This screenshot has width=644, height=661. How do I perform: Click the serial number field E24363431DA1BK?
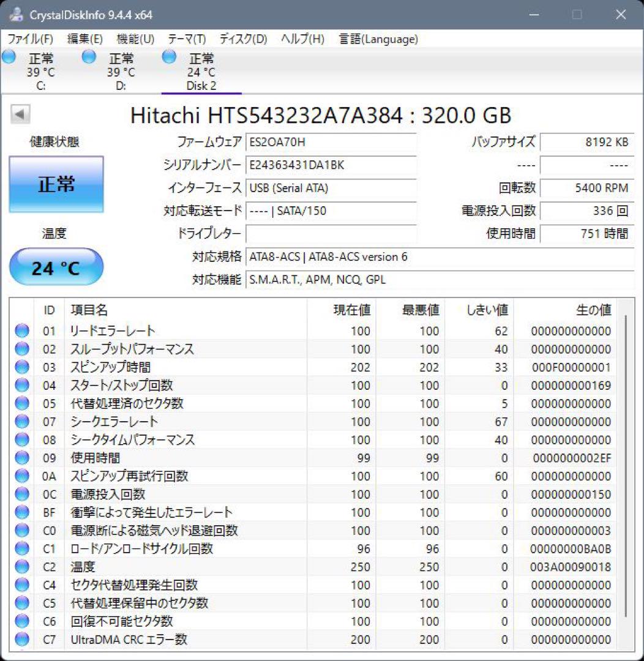331,165
